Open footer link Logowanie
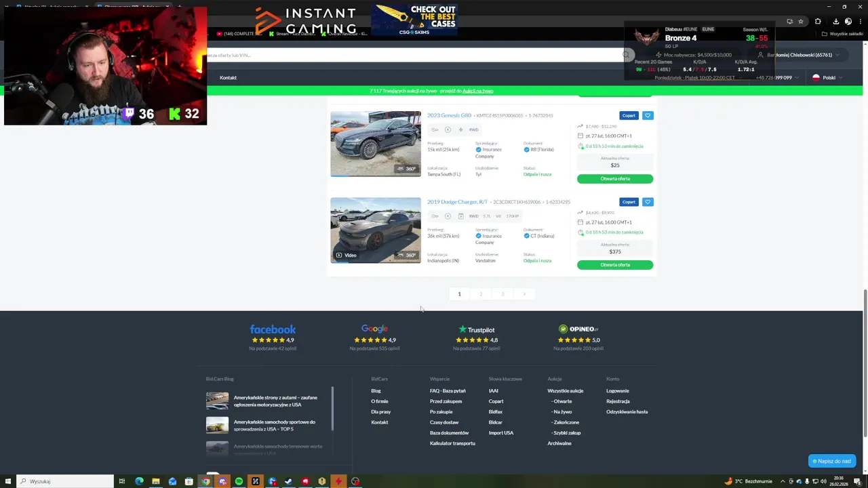The height and width of the screenshot is (488, 868). [x=618, y=390]
